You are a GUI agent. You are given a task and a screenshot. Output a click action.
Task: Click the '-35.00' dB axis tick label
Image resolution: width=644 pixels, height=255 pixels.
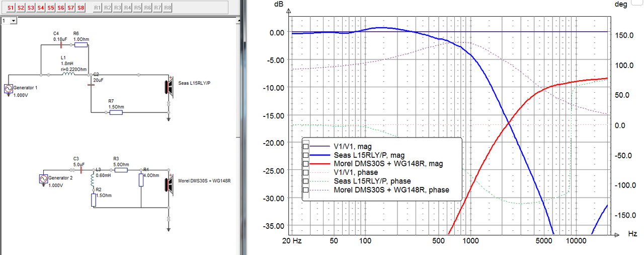[x=274, y=226]
